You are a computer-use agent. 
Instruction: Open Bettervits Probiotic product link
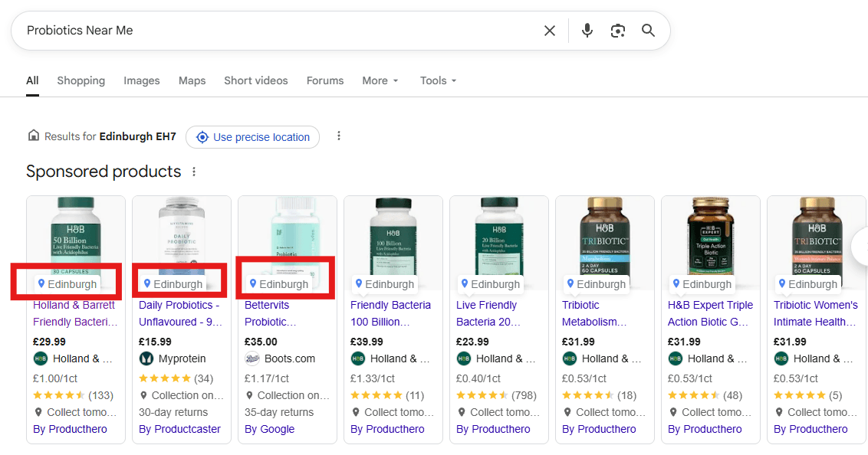click(271, 313)
